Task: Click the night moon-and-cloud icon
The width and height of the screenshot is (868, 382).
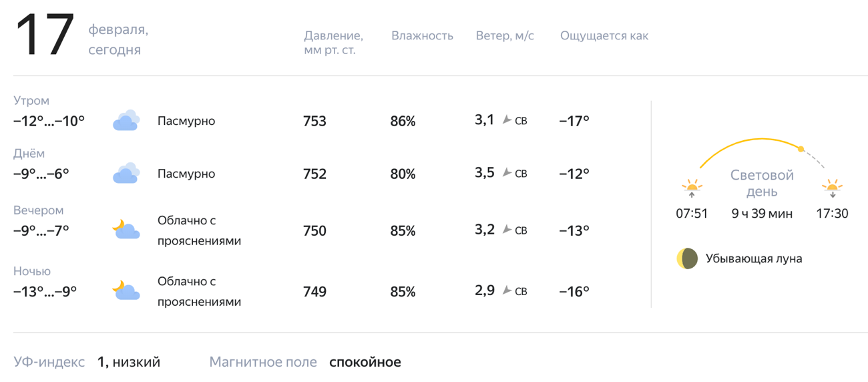Action: click(x=126, y=291)
